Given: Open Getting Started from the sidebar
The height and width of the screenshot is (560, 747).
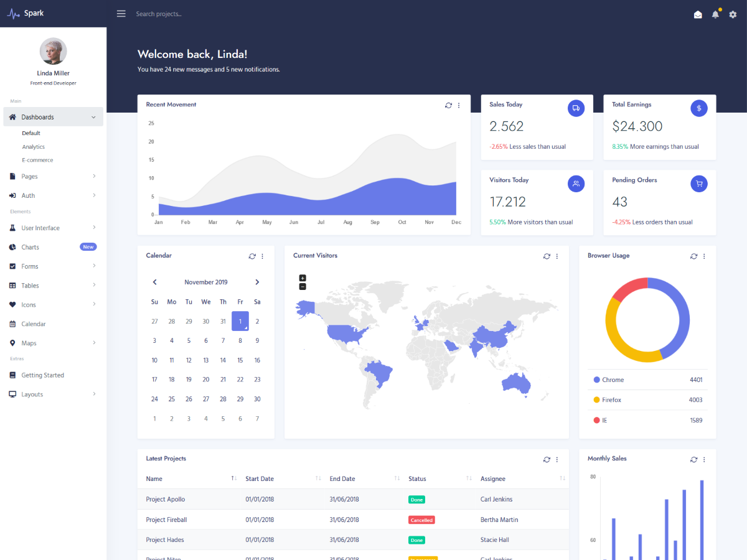Looking at the screenshot, I should click(x=44, y=375).
